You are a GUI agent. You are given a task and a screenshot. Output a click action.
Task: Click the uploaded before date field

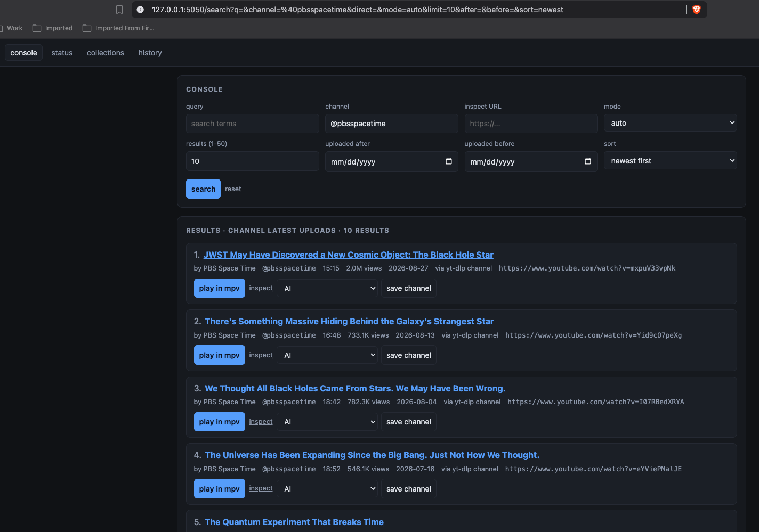pos(531,161)
